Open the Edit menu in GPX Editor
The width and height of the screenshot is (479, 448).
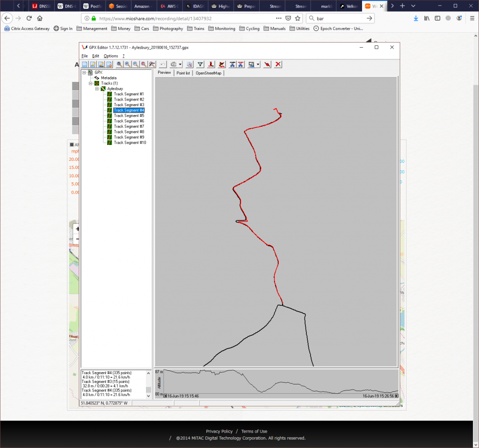[x=95, y=56]
